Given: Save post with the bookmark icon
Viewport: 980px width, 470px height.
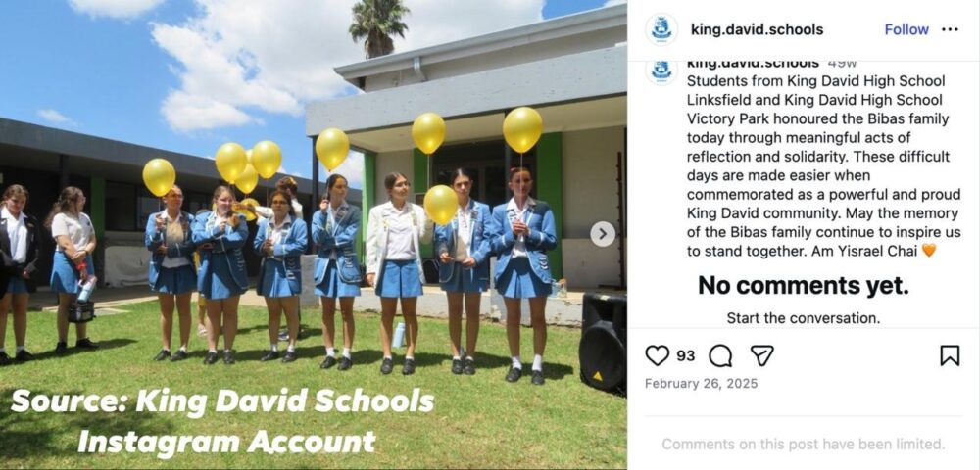Looking at the screenshot, I should pyautogui.click(x=950, y=355).
